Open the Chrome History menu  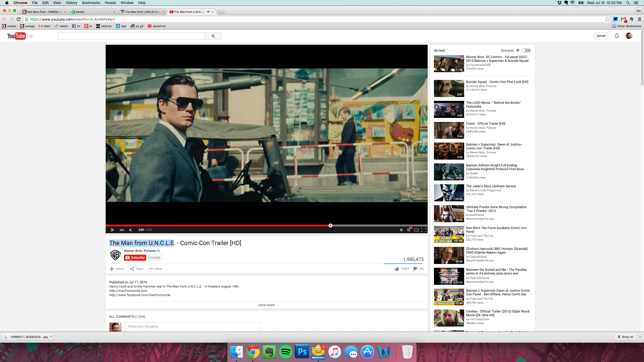[71, 3]
